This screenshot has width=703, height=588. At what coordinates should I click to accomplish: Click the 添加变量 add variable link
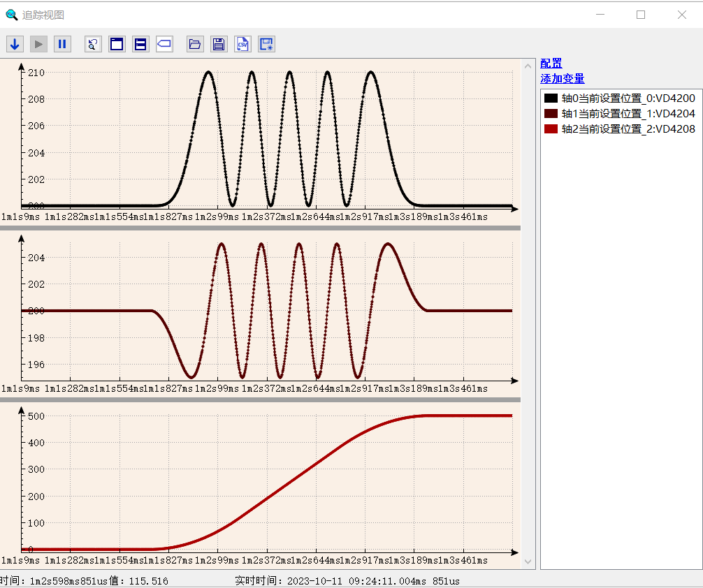[x=563, y=78]
